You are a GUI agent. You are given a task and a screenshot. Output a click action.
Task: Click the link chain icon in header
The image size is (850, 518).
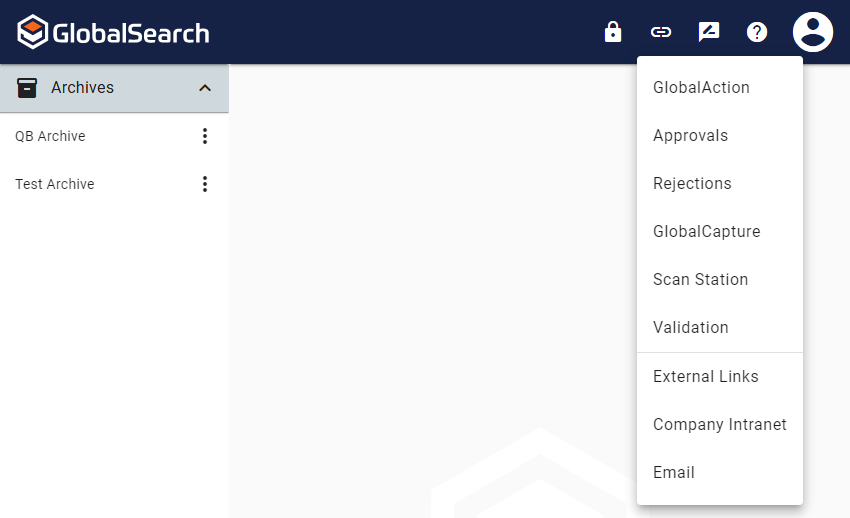tap(660, 32)
